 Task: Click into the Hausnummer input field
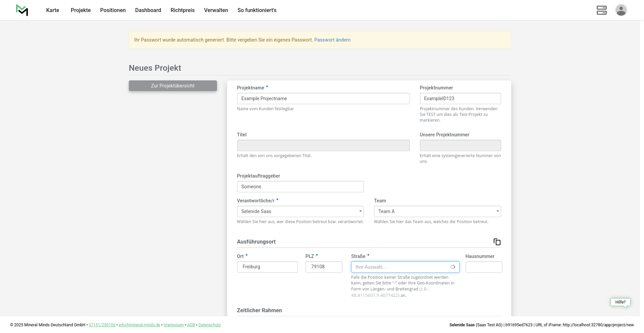(x=483, y=267)
